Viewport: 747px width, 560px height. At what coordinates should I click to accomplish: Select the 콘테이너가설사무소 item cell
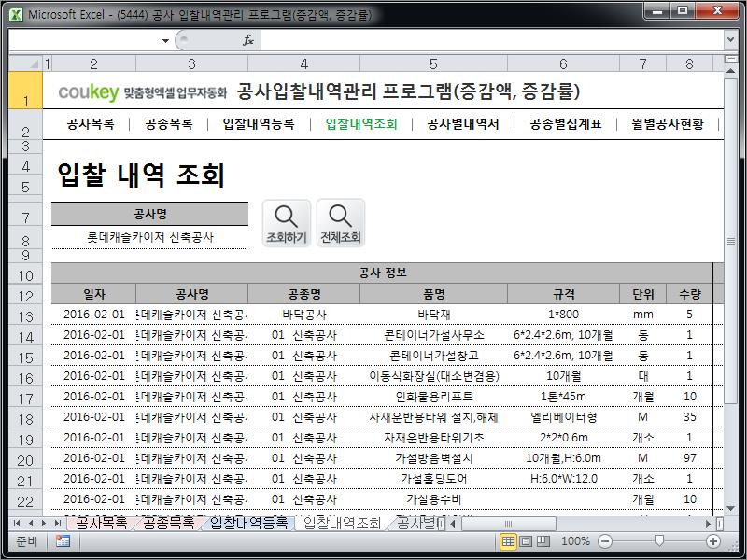(433, 335)
